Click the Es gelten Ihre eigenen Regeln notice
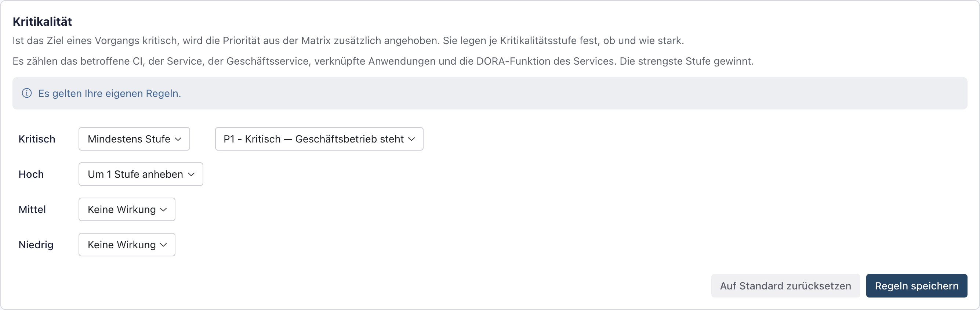 click(110, 93)
